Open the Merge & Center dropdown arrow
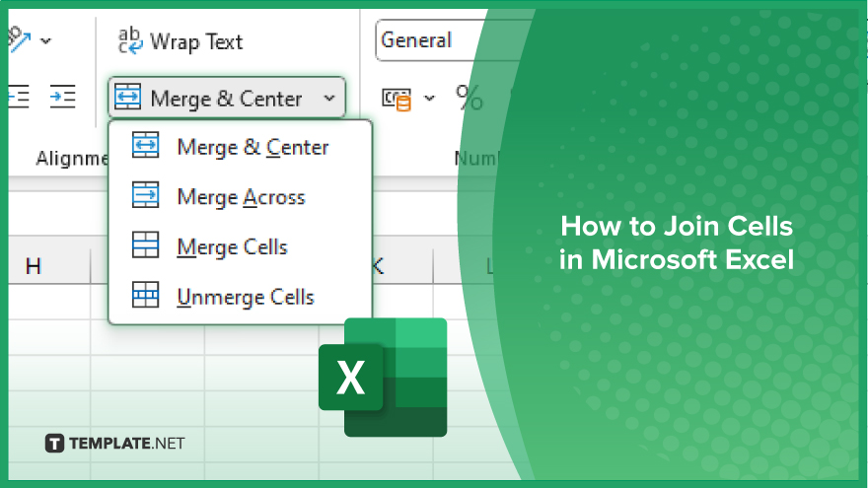This screenshot has width=868, height=488. point(329,99)
